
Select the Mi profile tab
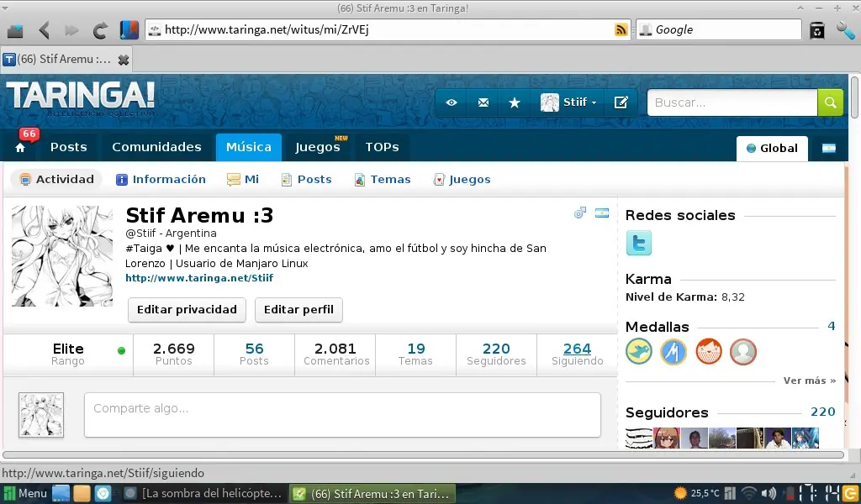(x=243, y=179)
